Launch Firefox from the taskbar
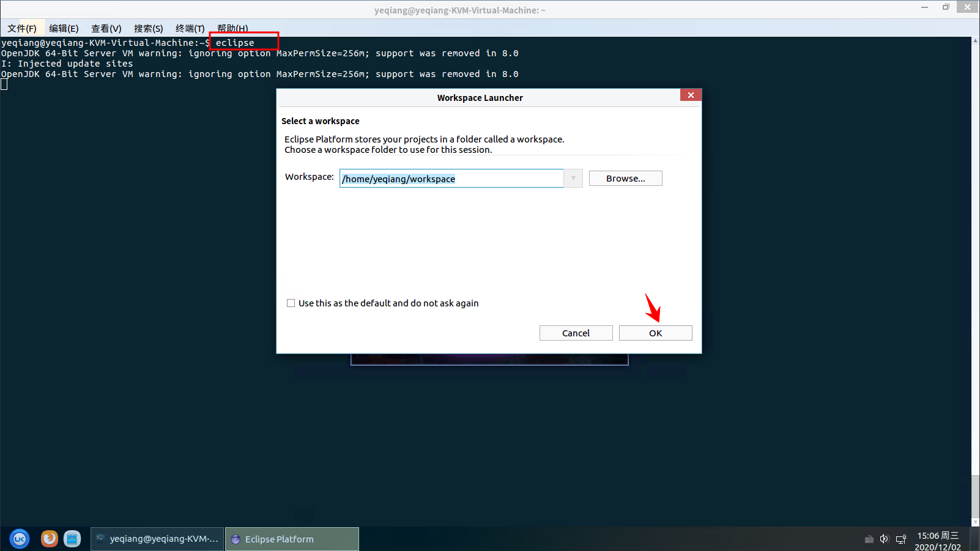 (x=50, y=539)
